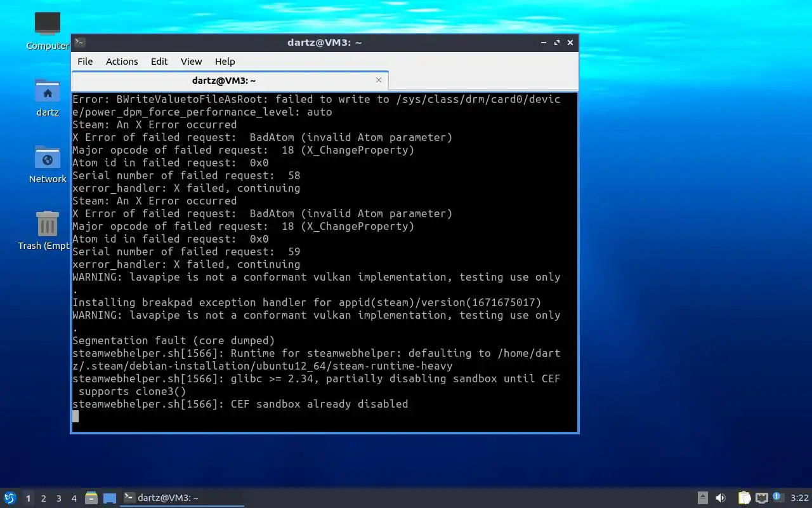
Task: Open the File menu in the terminal
Action: pos(85,62)
